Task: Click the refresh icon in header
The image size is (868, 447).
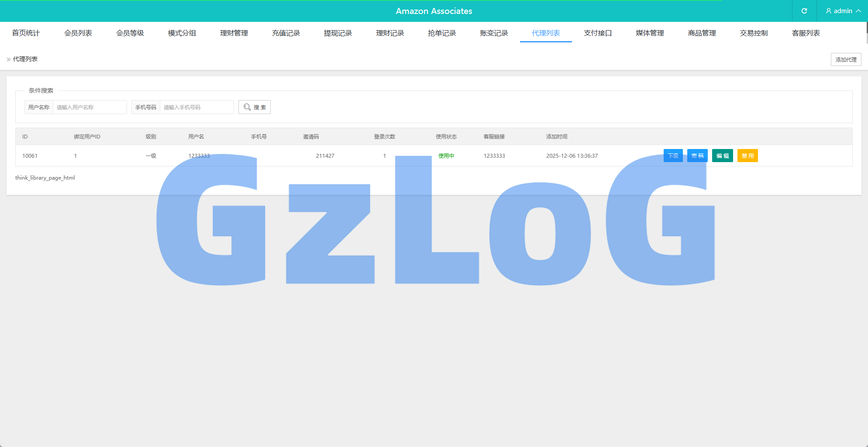Action: coord(804,11)
